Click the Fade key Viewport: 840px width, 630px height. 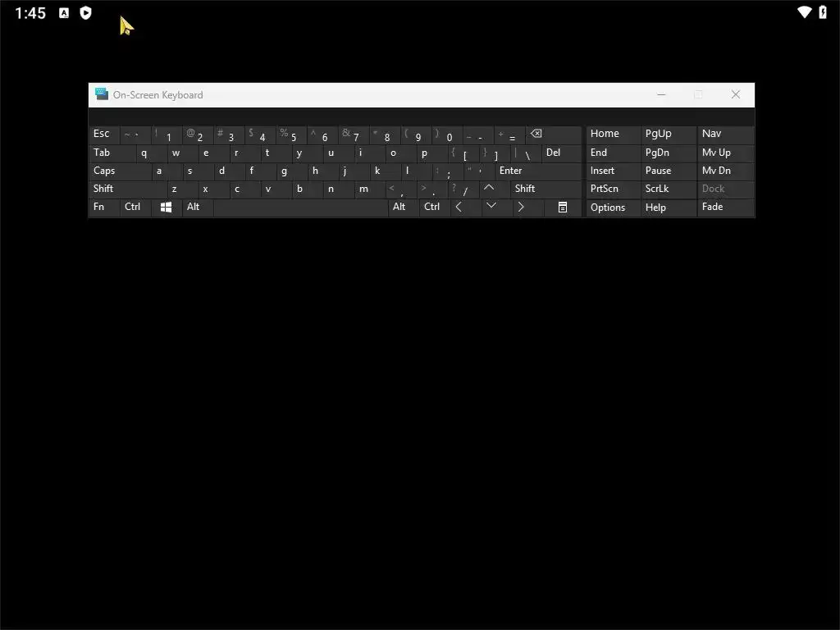coord(725,208)
